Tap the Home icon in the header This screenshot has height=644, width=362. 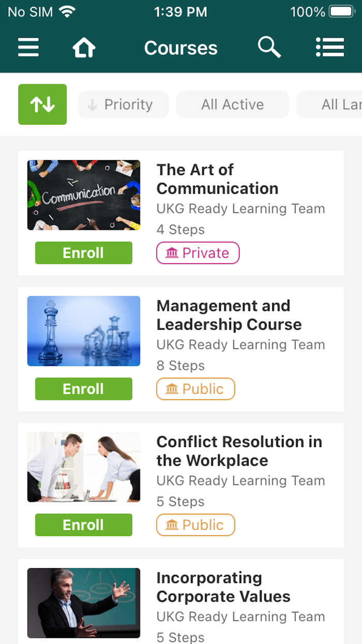[84, 47]
